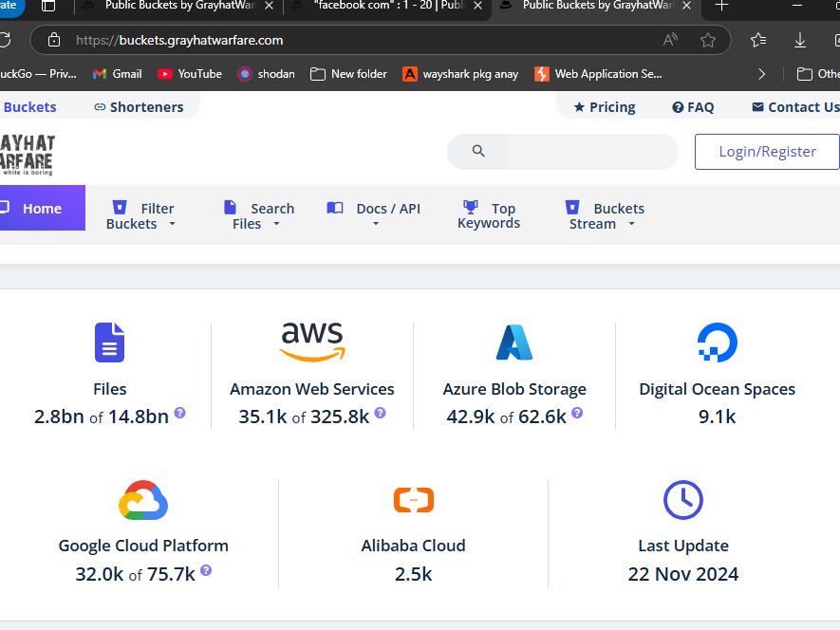840x630 pixels.
Task: Switch to the Buckets tab
Action: click(29, 107)
